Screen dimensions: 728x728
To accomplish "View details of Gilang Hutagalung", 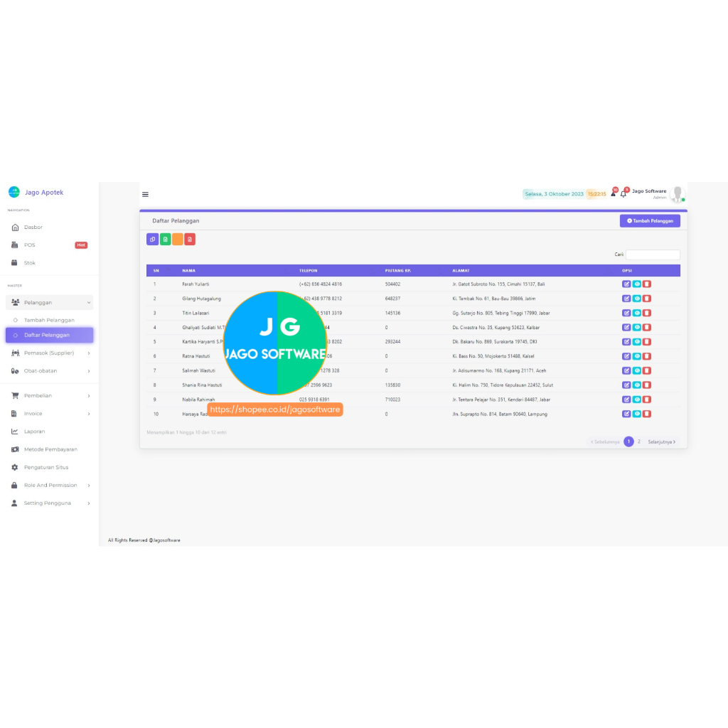I will 636,299.
